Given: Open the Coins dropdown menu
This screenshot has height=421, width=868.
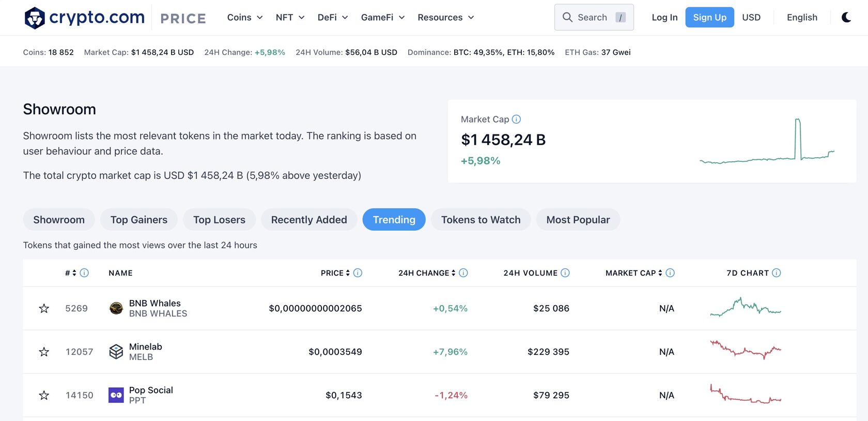Looking at the screenshot, I should pos(245,18).
